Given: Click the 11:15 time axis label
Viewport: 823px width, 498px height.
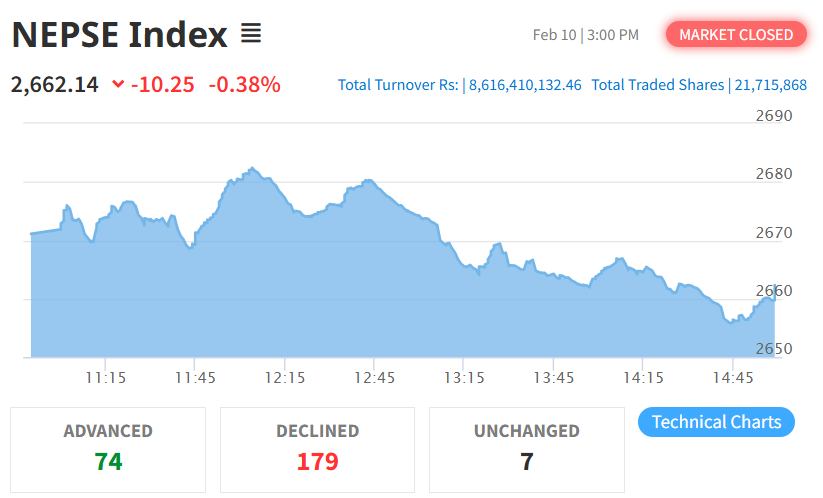Looking at the screenshot, I should point(105,378).
